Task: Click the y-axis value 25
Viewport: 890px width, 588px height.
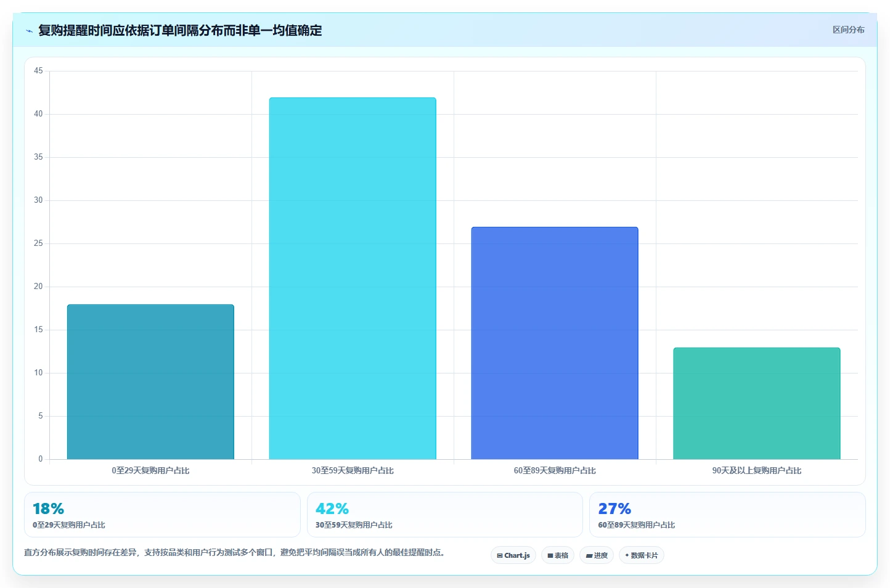Action: [x=38, y=243]
